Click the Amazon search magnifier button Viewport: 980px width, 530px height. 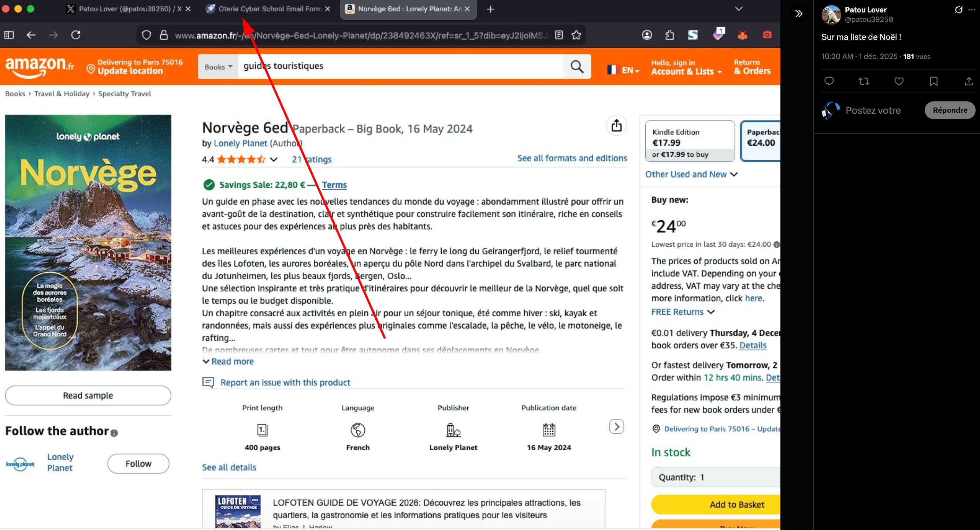click(x=577, y=67)
